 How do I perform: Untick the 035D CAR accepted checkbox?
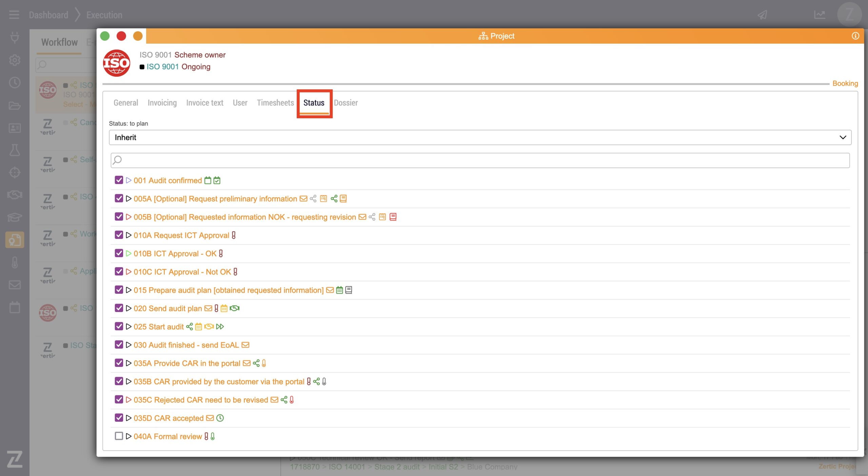[x=119, y=418]
